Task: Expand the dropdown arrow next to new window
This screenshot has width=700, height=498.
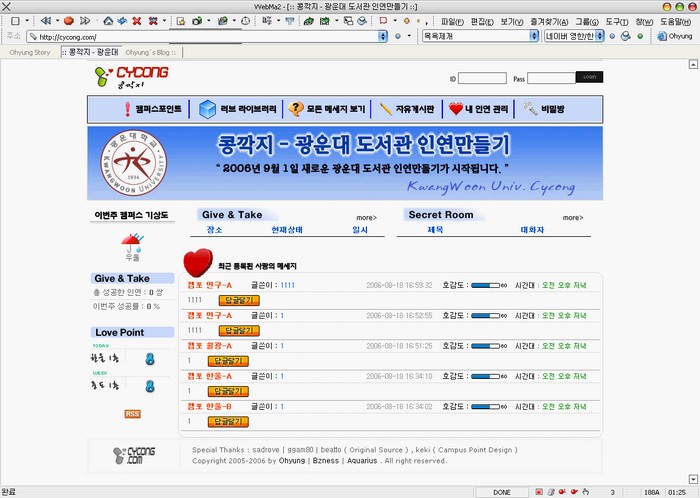Action: tap(27, 21)
